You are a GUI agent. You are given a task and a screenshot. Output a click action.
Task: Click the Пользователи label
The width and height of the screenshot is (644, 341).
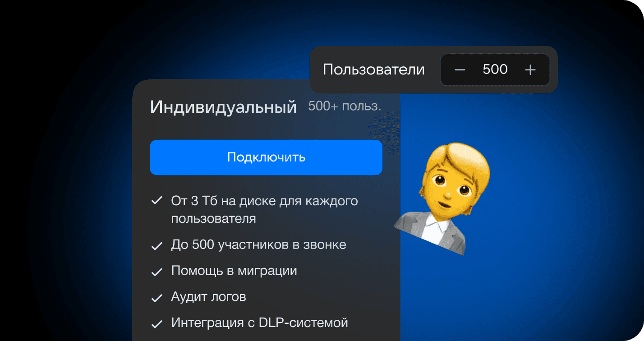click(374, 69)
